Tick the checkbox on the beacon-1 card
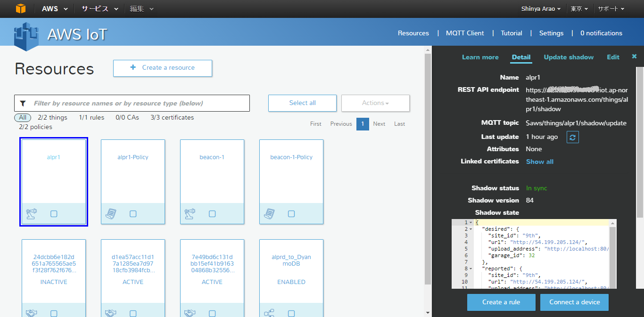644x317 pixels. point(212,214)
